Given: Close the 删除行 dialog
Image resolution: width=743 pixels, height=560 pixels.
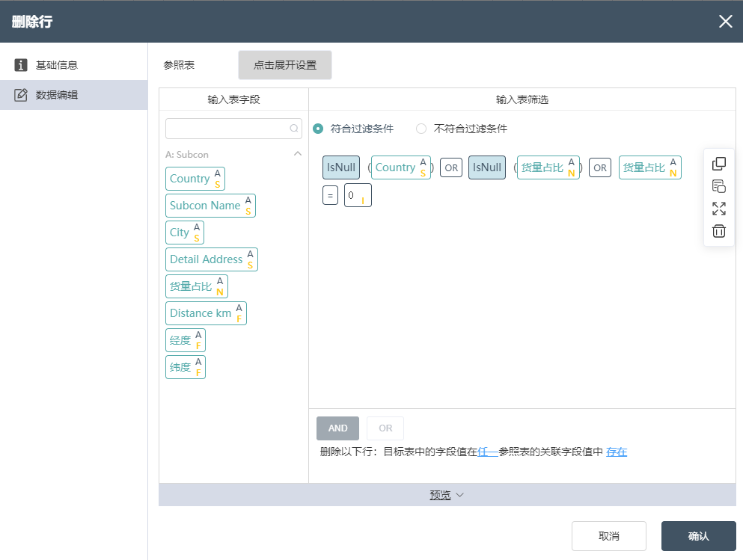Looking at the screenshot, I should [726, 21].
